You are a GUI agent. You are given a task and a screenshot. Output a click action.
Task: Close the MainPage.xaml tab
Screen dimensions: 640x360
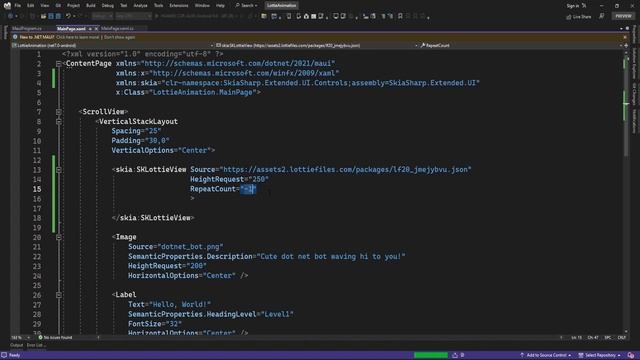[96, 29]
